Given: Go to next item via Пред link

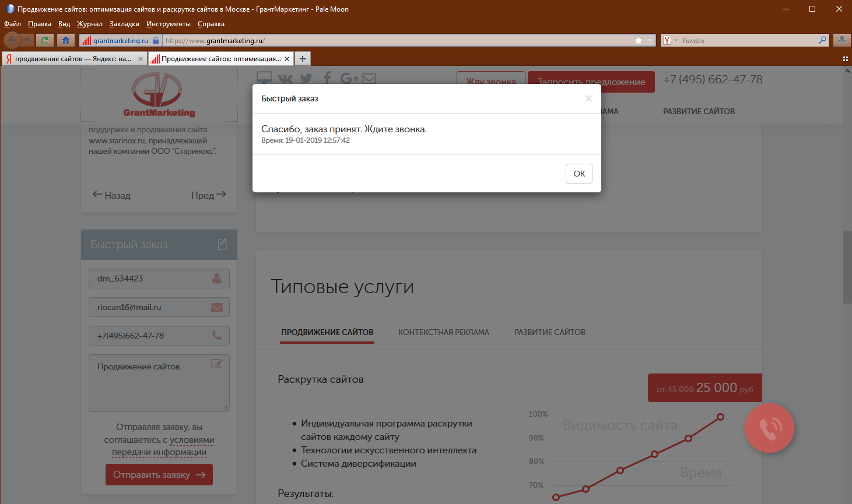Looking at the screenshot, I should tap(209, 195).
